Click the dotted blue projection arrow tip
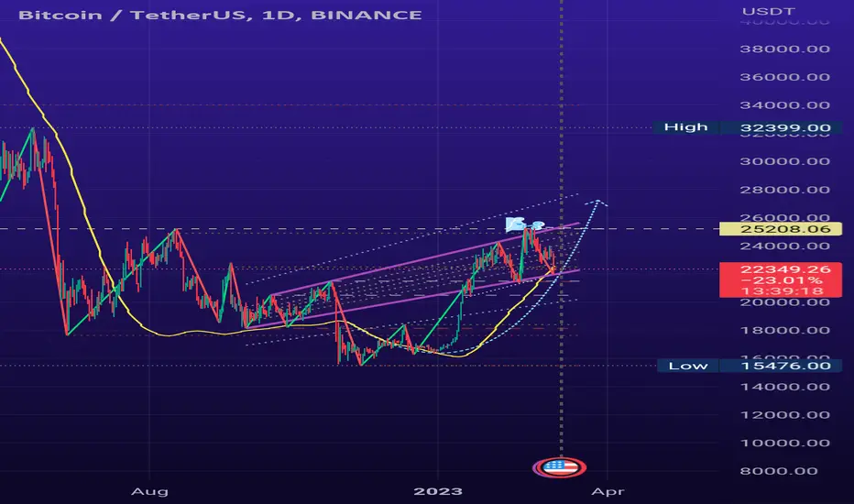This screenshot has width=854, height=504. [x=597, y=203]
